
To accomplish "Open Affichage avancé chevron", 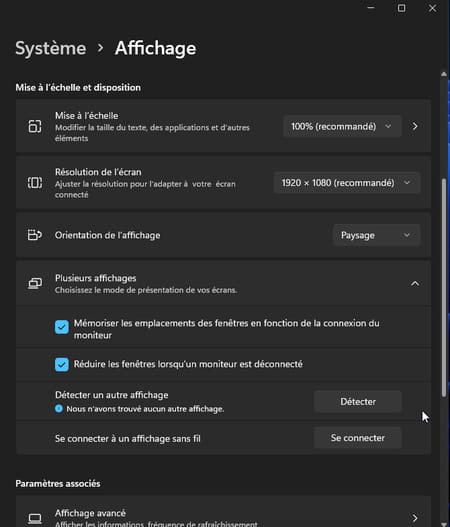I will [415, 518].
